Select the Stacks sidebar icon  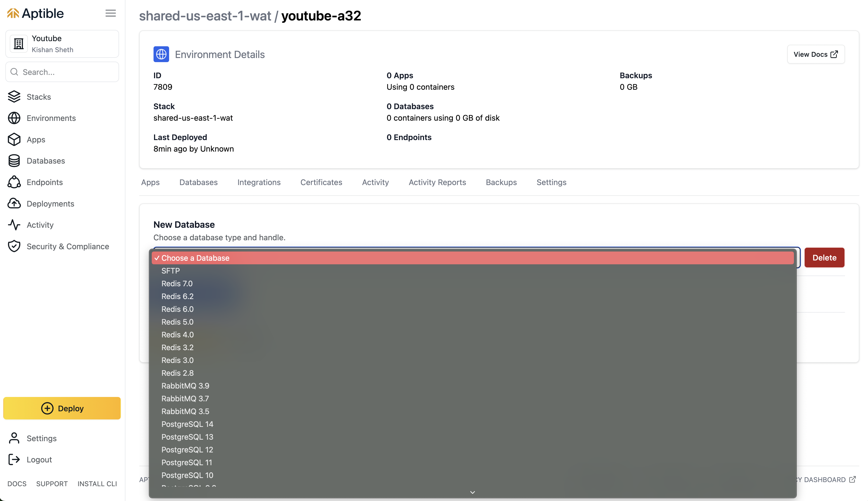pyautogui.click(x=14, y=97)
